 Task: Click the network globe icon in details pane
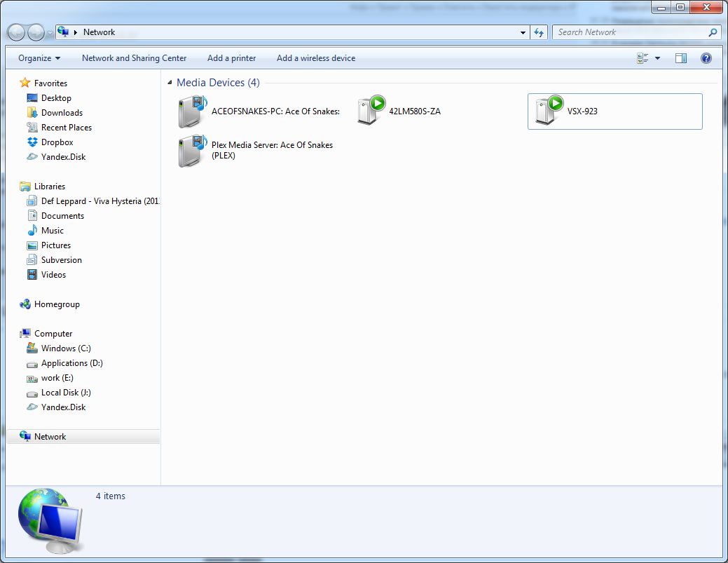[x=50, y=521]
